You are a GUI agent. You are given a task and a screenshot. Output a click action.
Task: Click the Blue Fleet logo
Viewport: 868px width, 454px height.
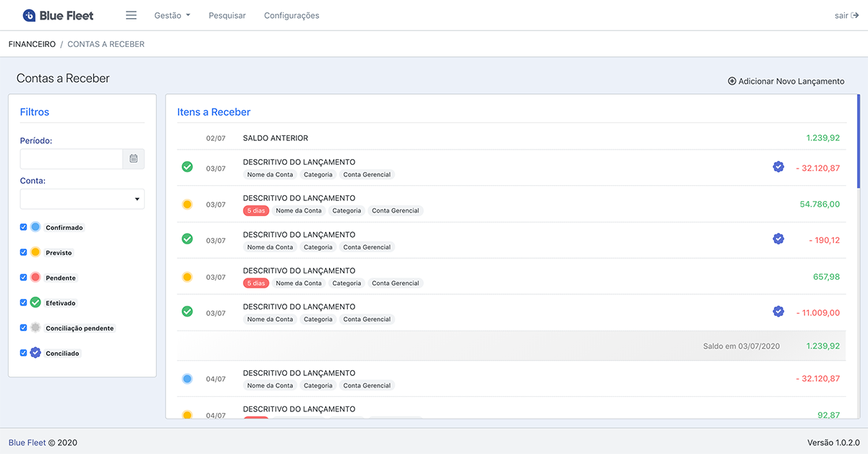[59, 15]
